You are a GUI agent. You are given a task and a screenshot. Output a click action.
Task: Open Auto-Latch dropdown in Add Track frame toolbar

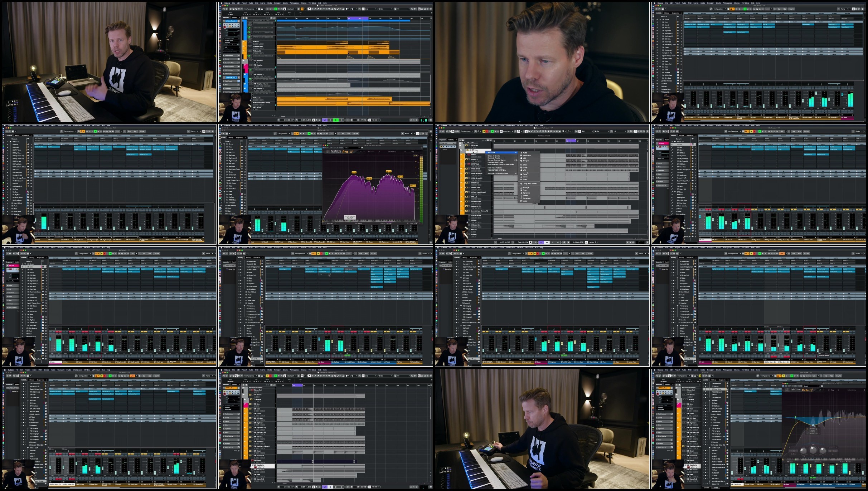pos(508,131)
